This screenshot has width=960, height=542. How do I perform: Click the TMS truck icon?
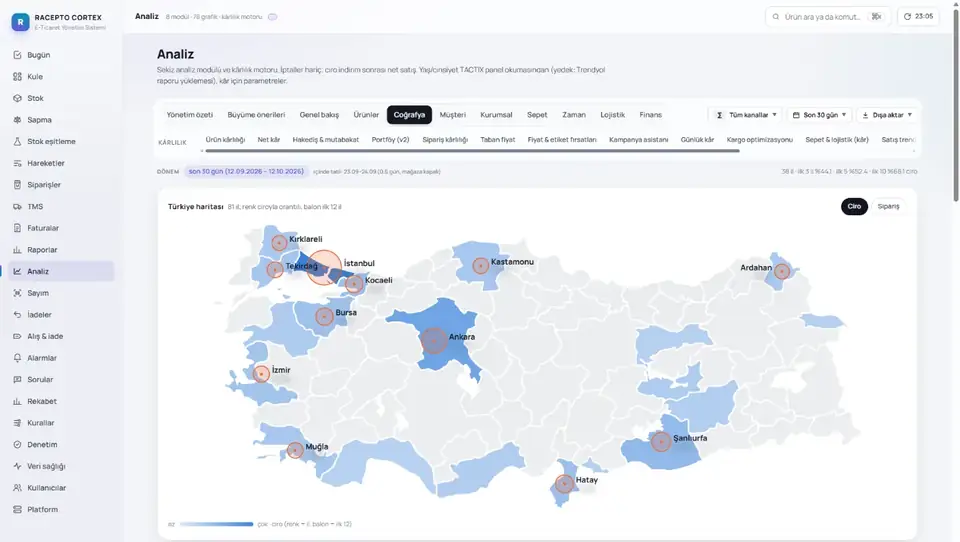[17, 206]
